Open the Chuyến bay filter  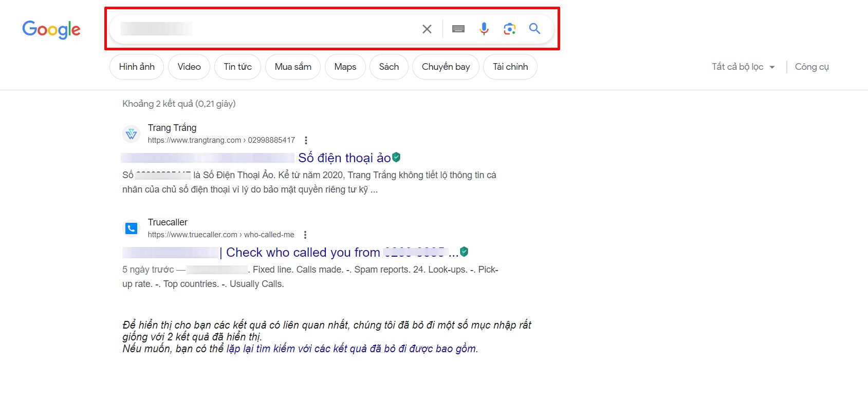point(446,67)
